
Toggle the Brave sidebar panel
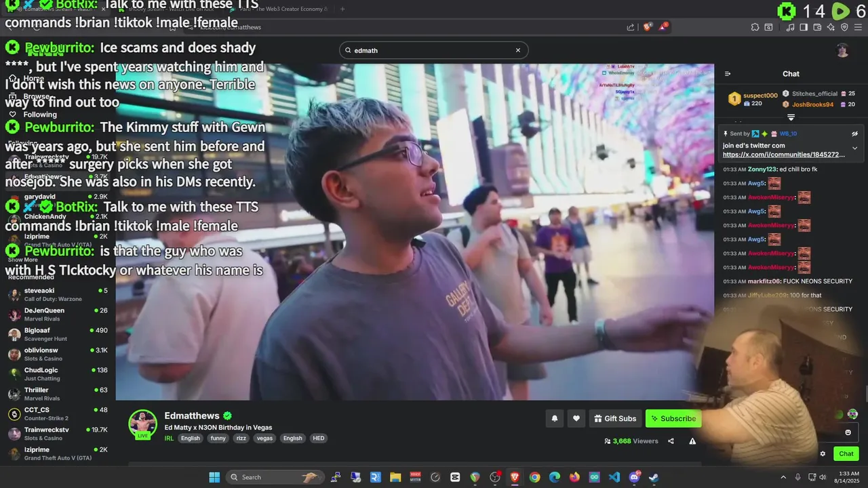click(x=804, y=27)
